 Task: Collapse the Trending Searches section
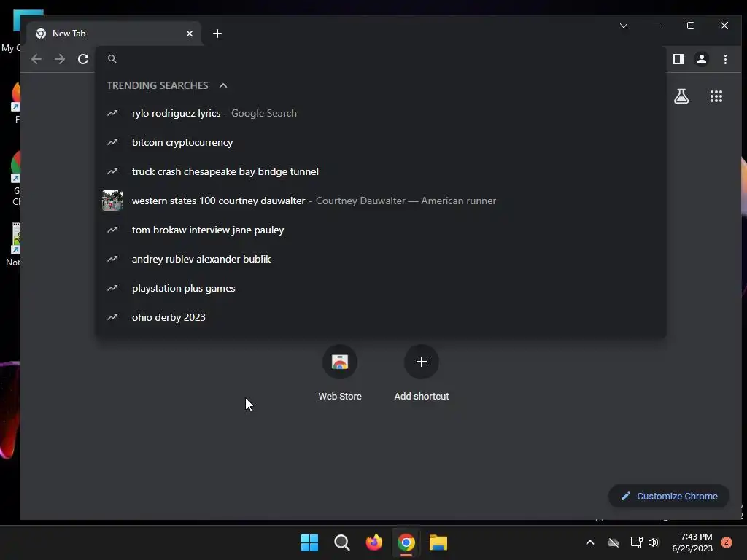tap(223, 85)
